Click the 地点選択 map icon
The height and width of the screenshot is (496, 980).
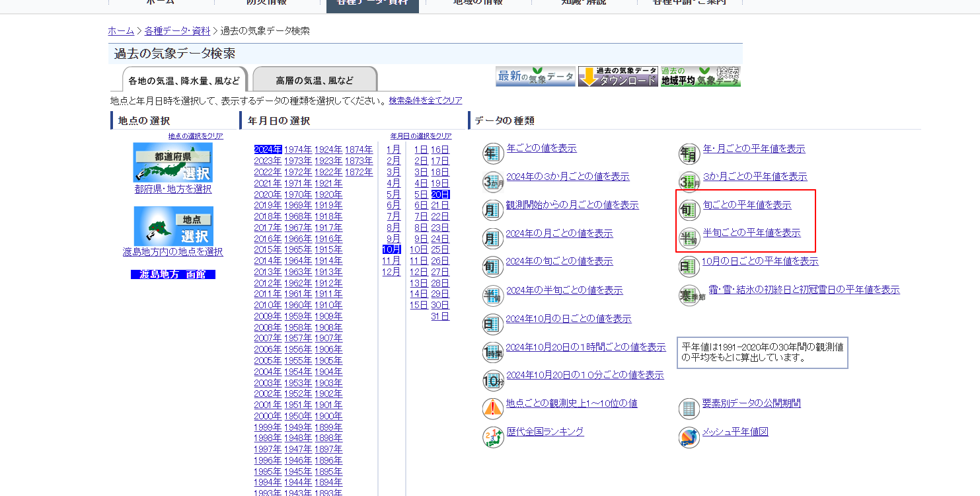(173, 226)
